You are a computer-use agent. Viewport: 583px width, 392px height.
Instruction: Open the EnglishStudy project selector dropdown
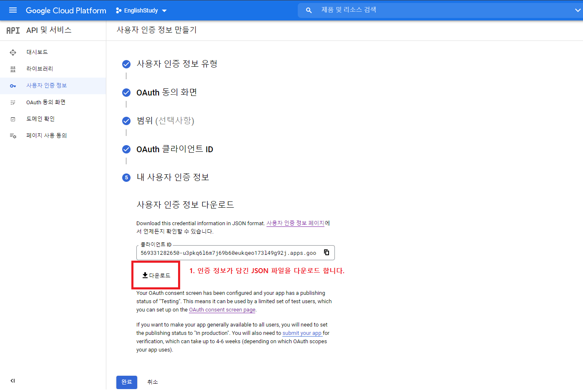[141, 10]
